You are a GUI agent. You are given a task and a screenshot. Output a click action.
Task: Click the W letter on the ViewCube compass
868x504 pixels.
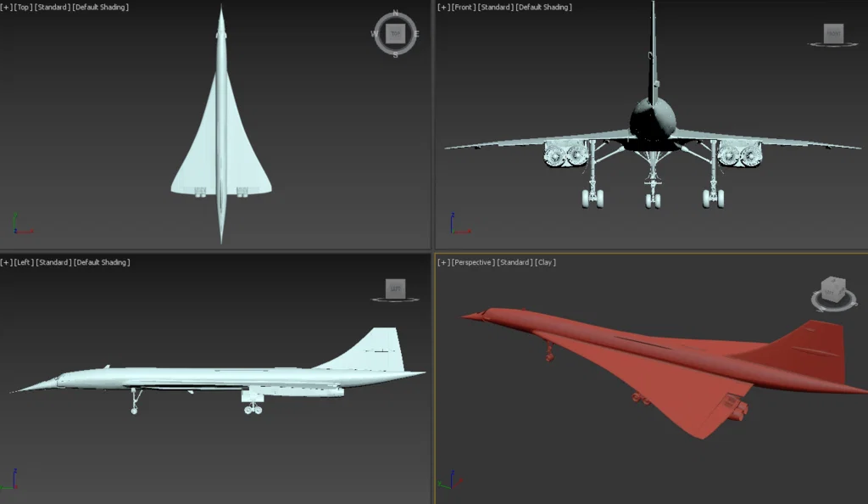pos(373,35)
